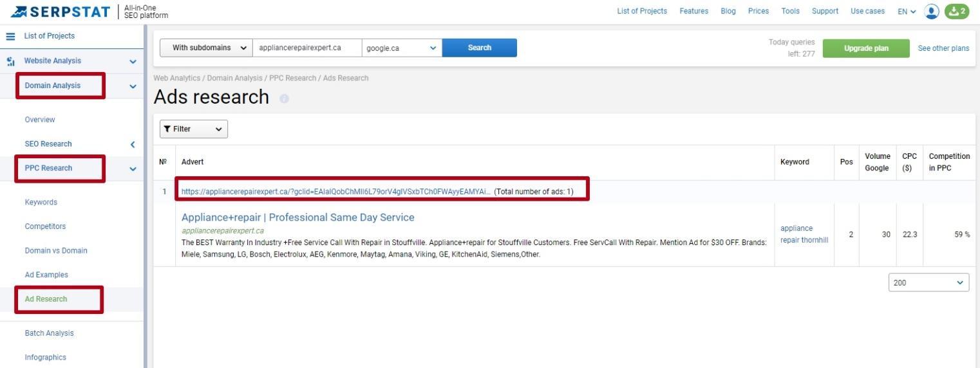Expand the Website Analysis section chevron

click(133, 62)
